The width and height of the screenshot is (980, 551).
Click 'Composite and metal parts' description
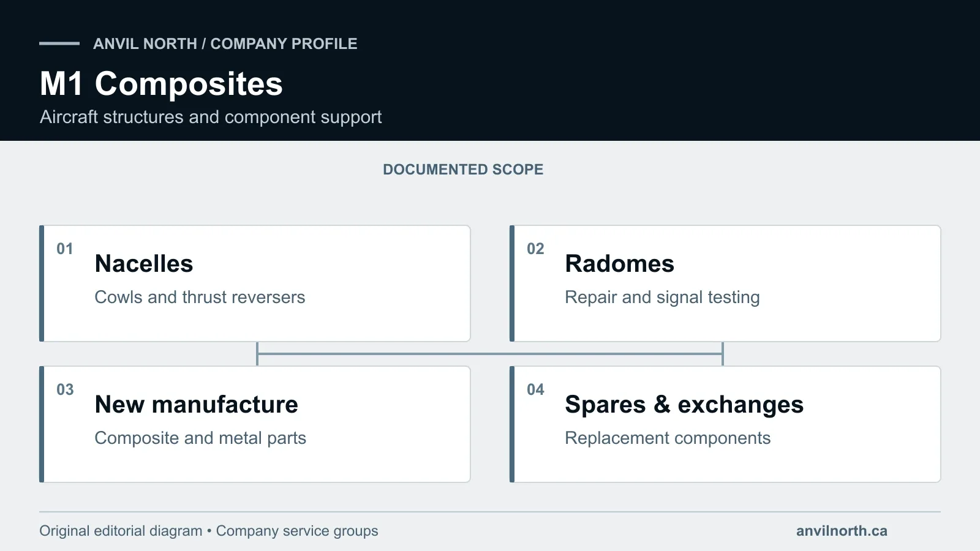pyautogui.click(x=200, y=438)
